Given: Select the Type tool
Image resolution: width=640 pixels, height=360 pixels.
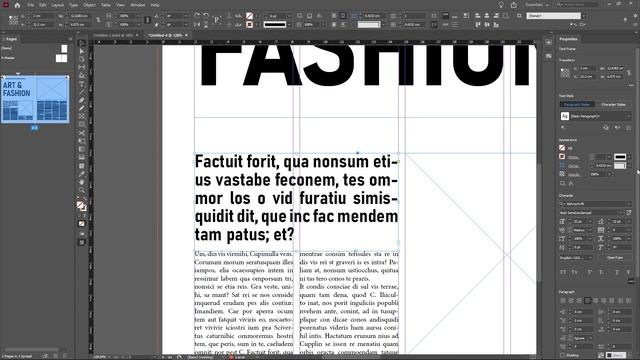Looking at the screenshot, I should 82,84.
